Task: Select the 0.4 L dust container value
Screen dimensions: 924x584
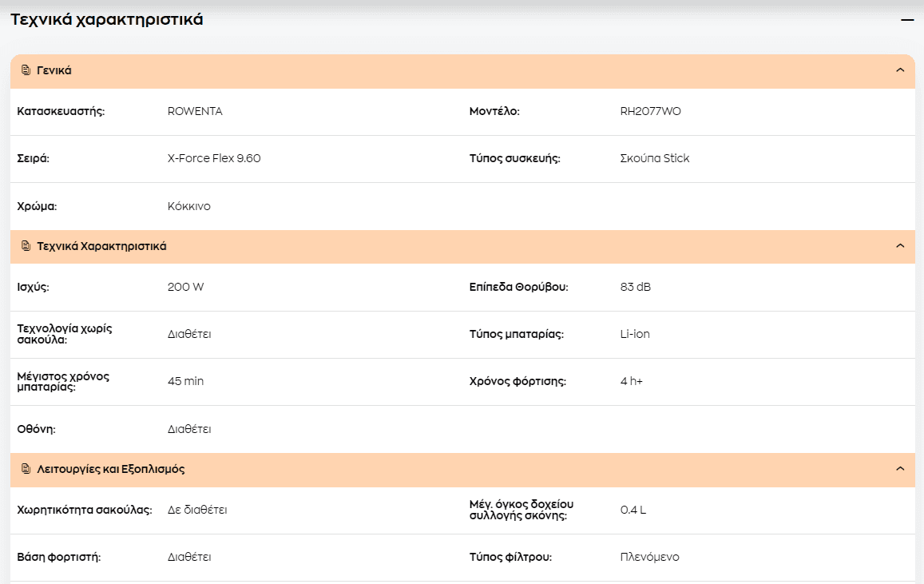Action: click(633, 510)
